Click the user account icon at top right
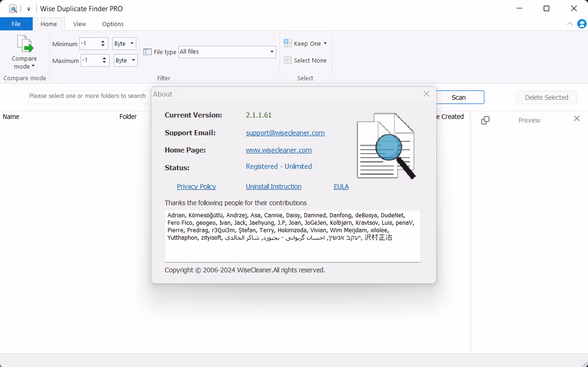The height and width of the screenshot is (367, 588). (581, 24)
